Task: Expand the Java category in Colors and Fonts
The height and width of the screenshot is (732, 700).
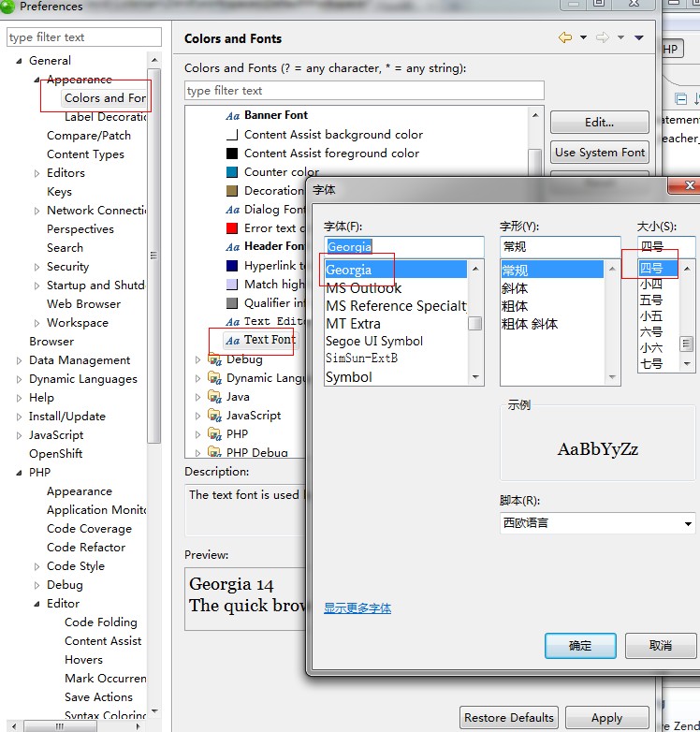Action: [197, 397]
